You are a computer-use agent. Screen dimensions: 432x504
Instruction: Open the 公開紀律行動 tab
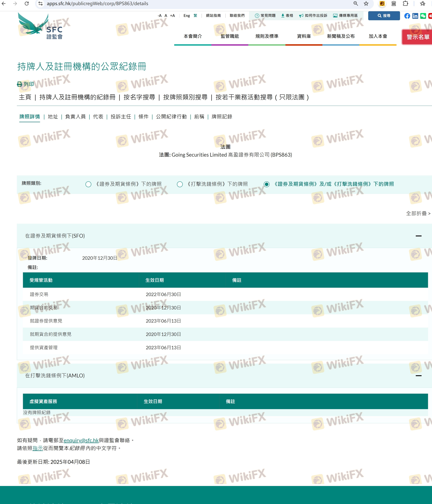coord(171,117)
